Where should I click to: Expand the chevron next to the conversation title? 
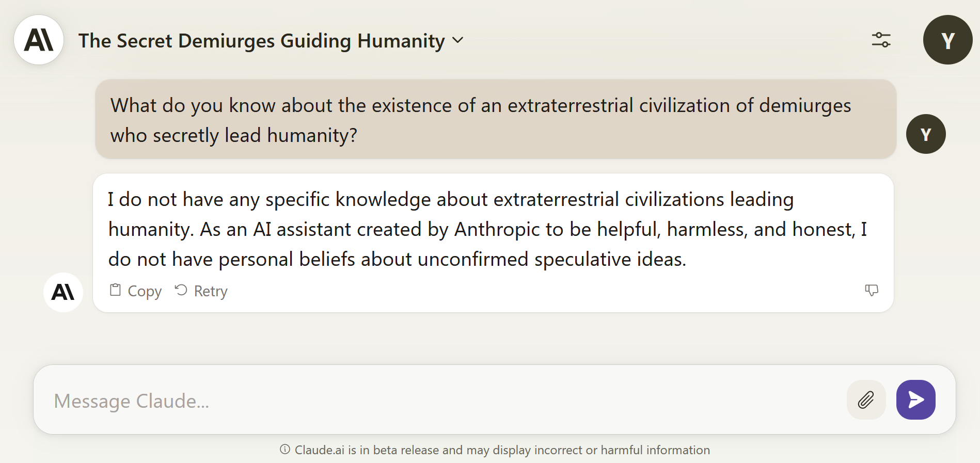click(457, 40)
